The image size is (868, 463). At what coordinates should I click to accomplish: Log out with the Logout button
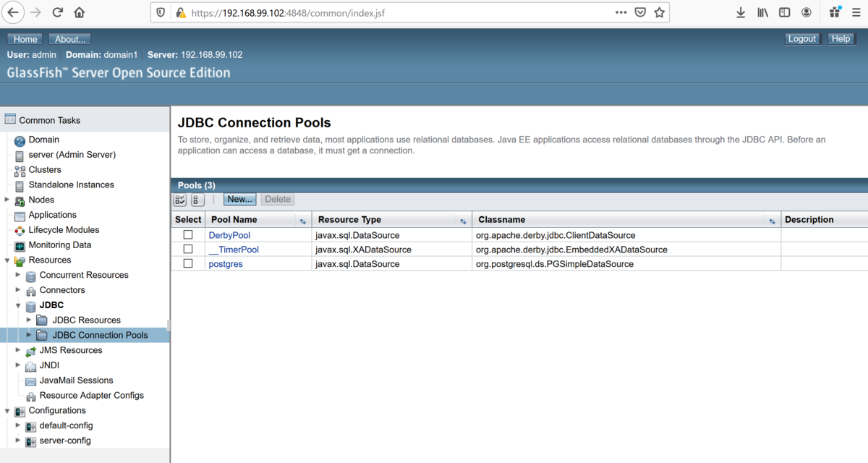(x=802, y=39)
